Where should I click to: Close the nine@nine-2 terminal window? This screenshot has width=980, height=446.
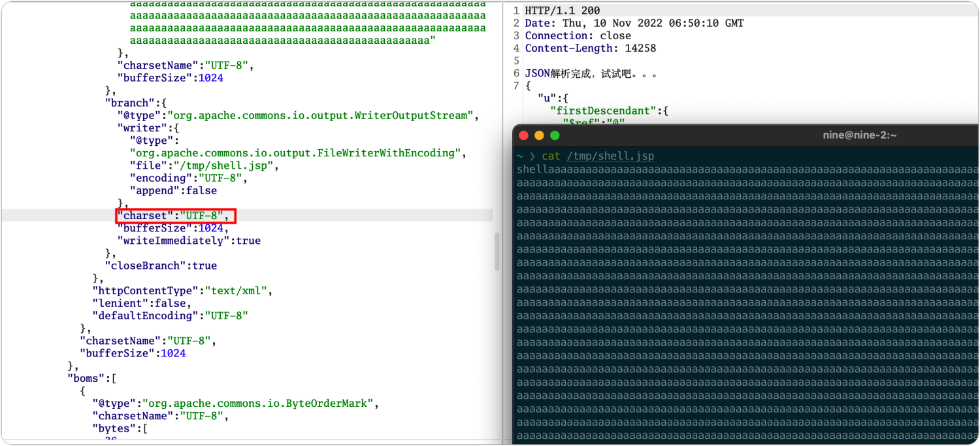tap(523, 135)
